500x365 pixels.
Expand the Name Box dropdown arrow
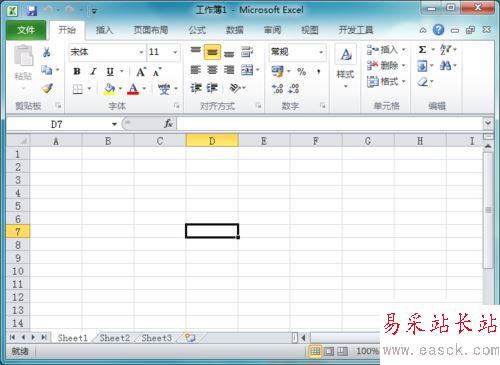point(114,124)
